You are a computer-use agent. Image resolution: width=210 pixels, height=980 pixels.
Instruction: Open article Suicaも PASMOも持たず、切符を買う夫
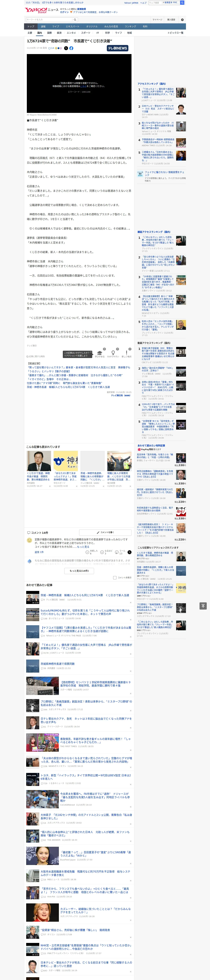(x=85, y=612)
